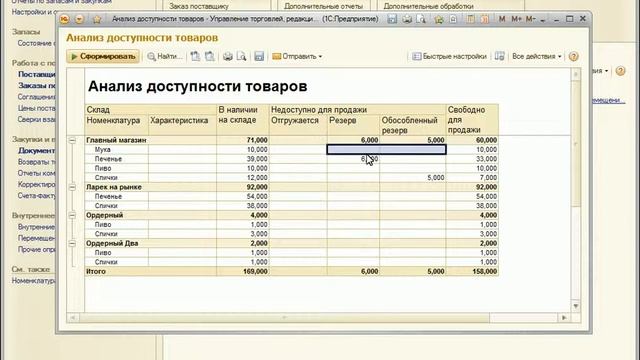Click the Найти search button
640x360 pixels.
pos(164,56)
